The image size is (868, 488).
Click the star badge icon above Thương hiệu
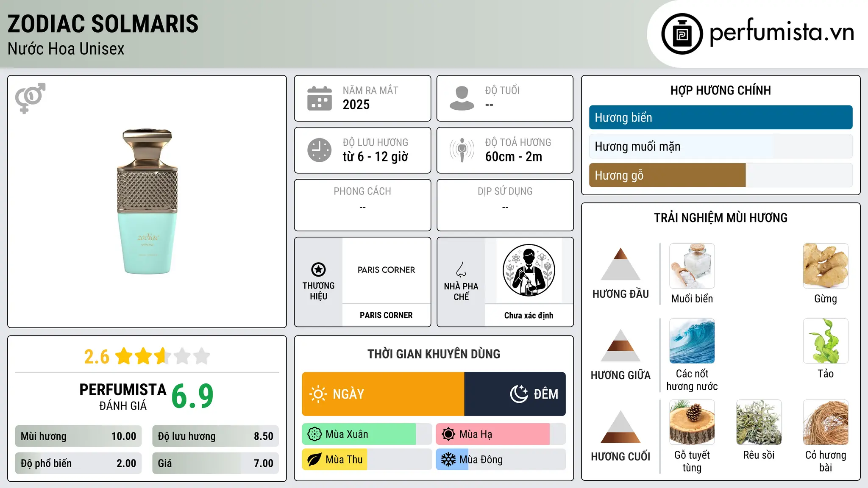[x=318, y=269]
